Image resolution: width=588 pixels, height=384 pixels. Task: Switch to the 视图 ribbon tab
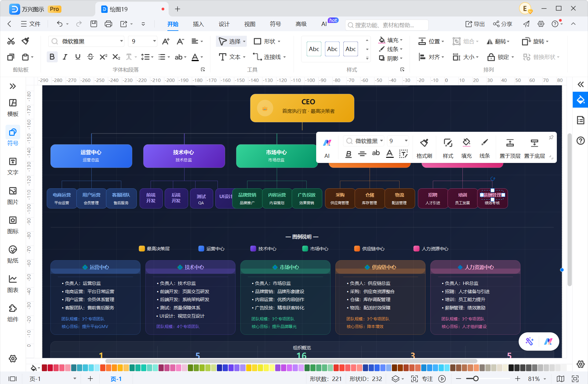(x=250, y=24)
